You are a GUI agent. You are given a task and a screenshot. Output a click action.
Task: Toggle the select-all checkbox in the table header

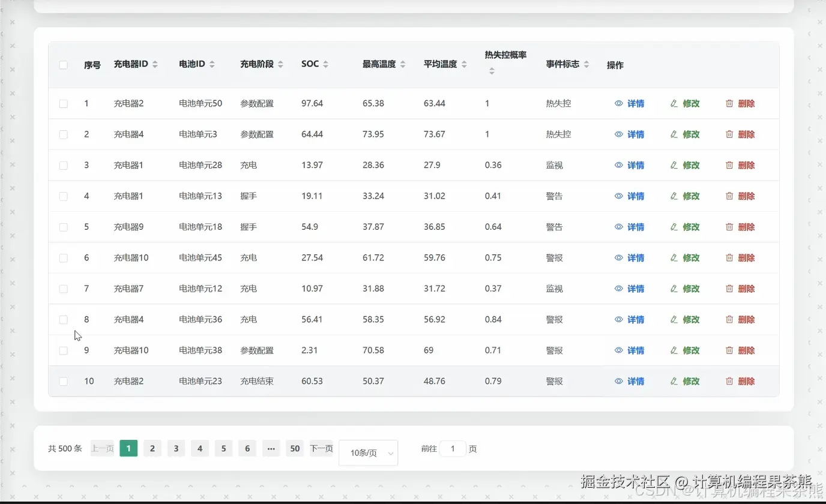point(63,65)
